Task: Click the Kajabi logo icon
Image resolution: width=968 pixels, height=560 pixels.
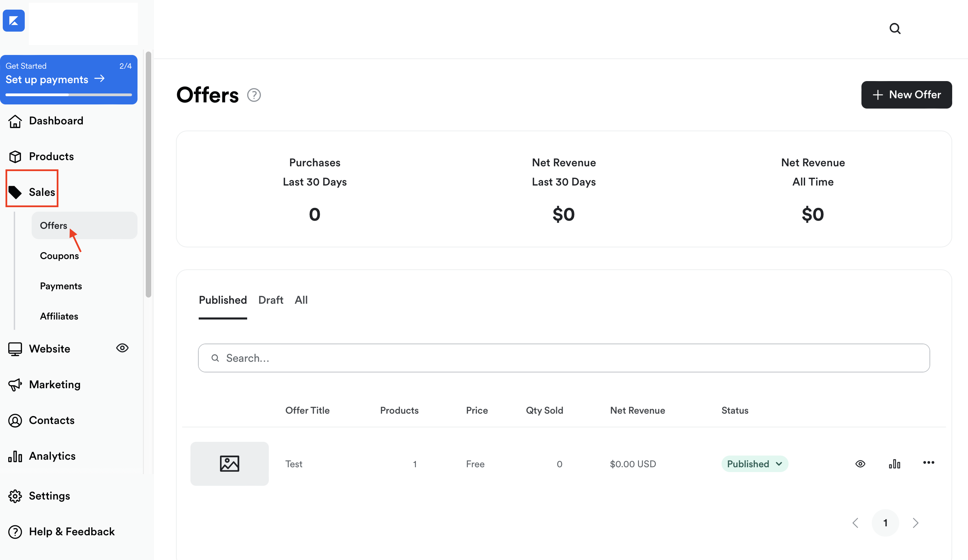Action: [13, 20]
